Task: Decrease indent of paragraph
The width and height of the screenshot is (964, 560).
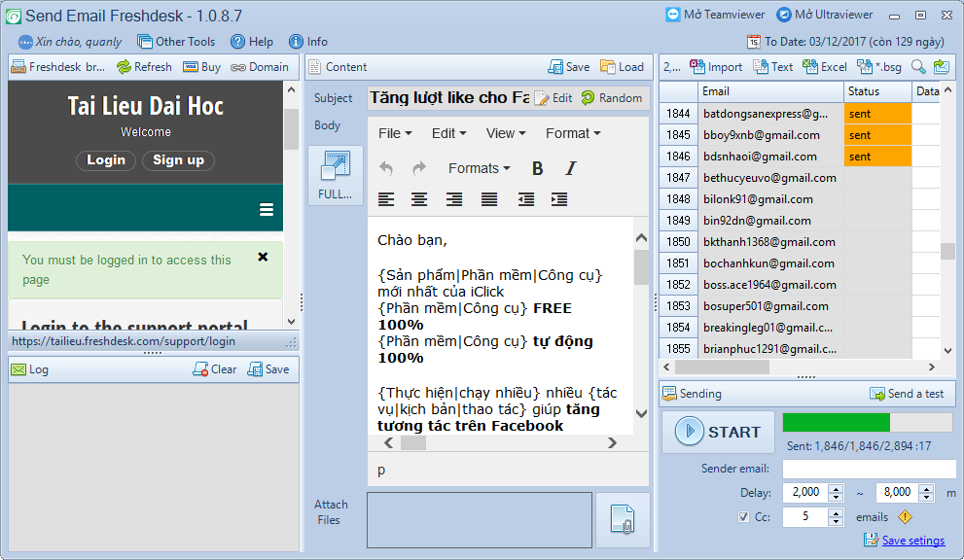Action: [x=526, y=199]
